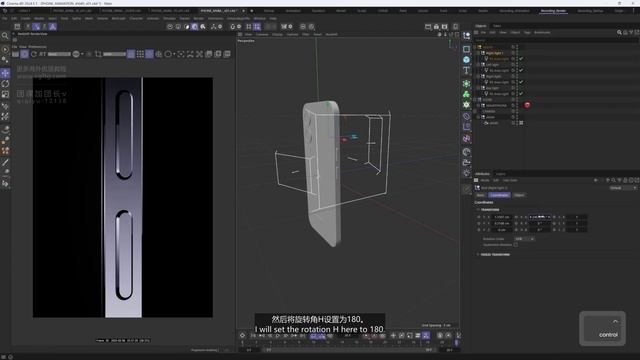Screen dimensions: 640x360
Task: Search objects in Object Manager
Action: [619, 32]
